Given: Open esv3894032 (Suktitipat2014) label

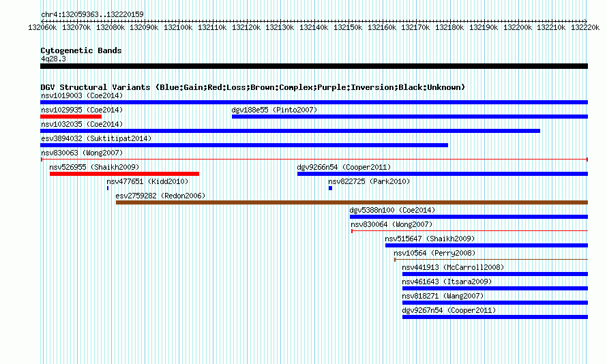Looking at the screenshot, I should click(x=96, y=138).
